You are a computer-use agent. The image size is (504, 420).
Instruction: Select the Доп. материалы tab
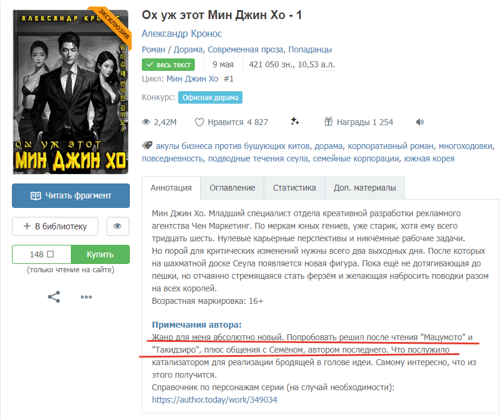(x=365, y=188)
